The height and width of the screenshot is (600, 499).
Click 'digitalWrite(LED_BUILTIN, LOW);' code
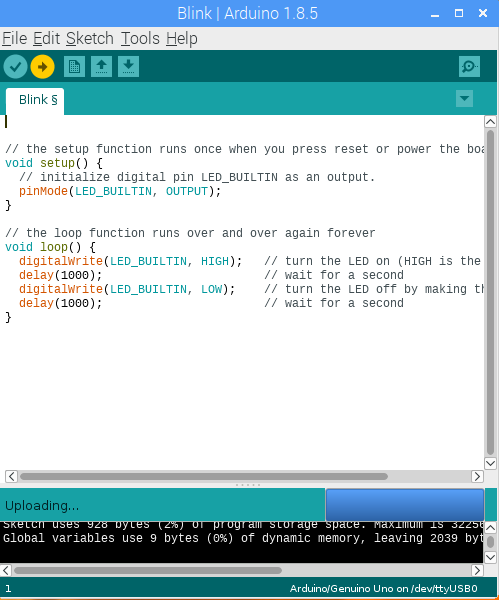tap(127, 289)
